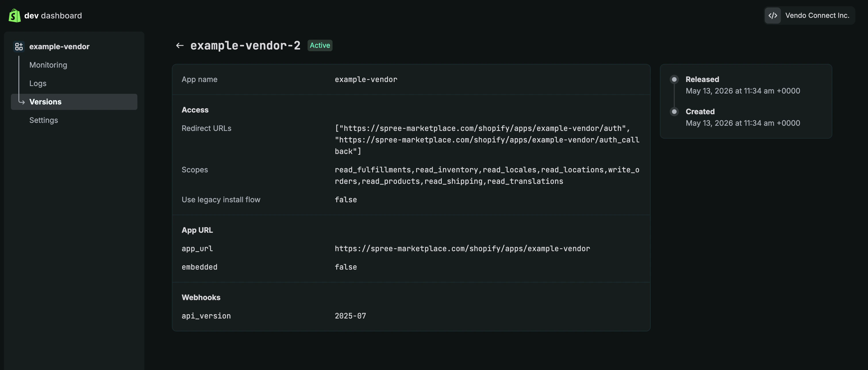Open the Settings section
Image resolution: width=868 pixels, height=370 pixels.
[x=43, y=120]
